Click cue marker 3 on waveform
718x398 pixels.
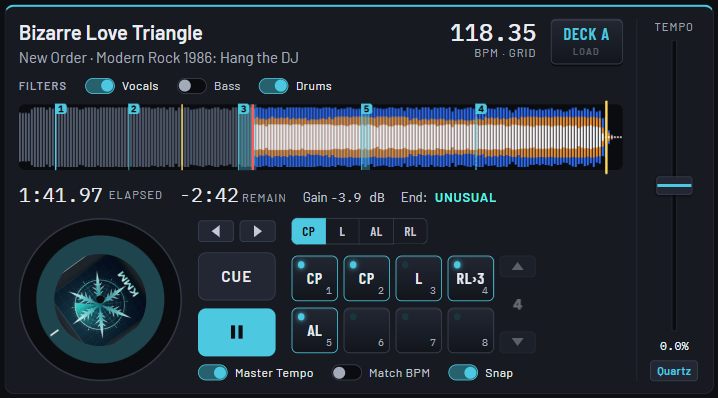[244, 109]
